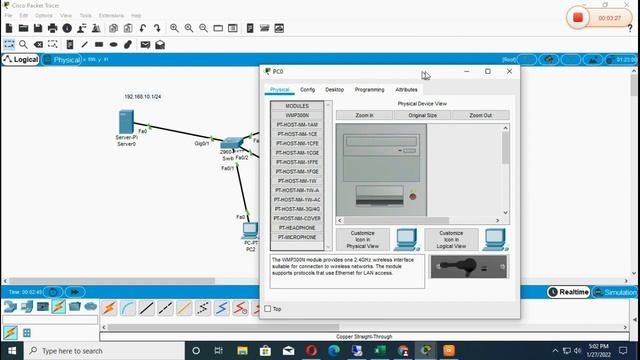Select the Draw Line tool
Image resolution: width=640 pixels, height=360 pixels.
point(84,44)
